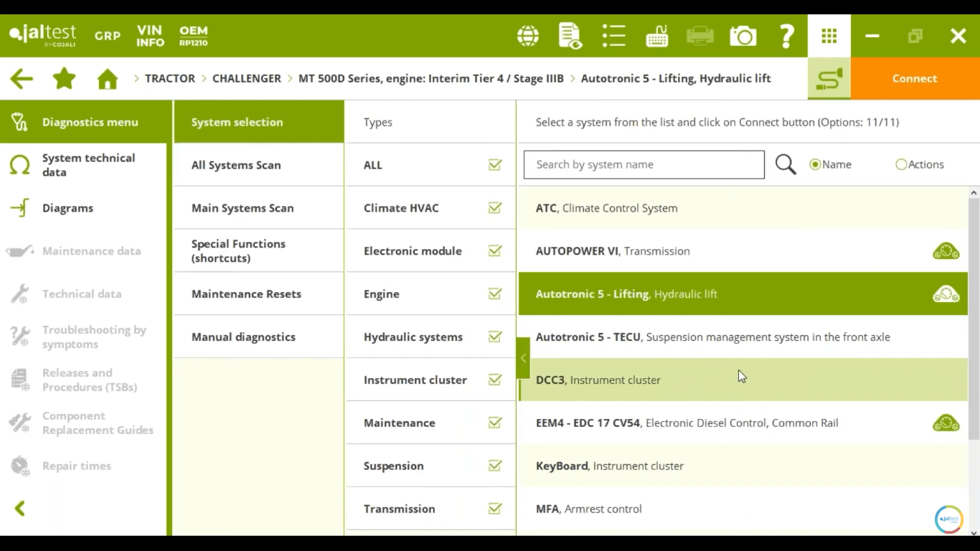Click the back arrow navigation icon
Image resolution: width=980 pixels, height=551 pixels.
[x=22, y=79]
